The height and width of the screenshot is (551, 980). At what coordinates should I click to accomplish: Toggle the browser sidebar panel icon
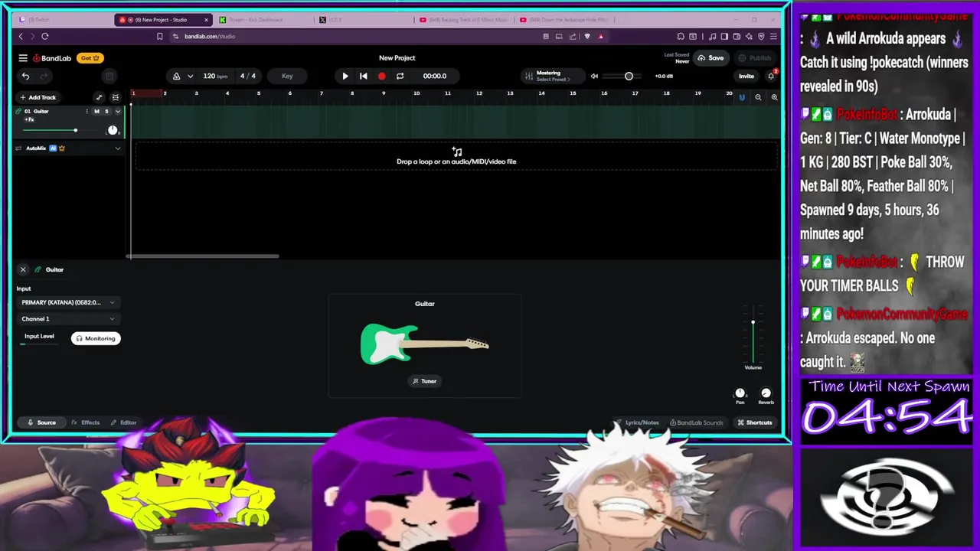pos(724,36)
